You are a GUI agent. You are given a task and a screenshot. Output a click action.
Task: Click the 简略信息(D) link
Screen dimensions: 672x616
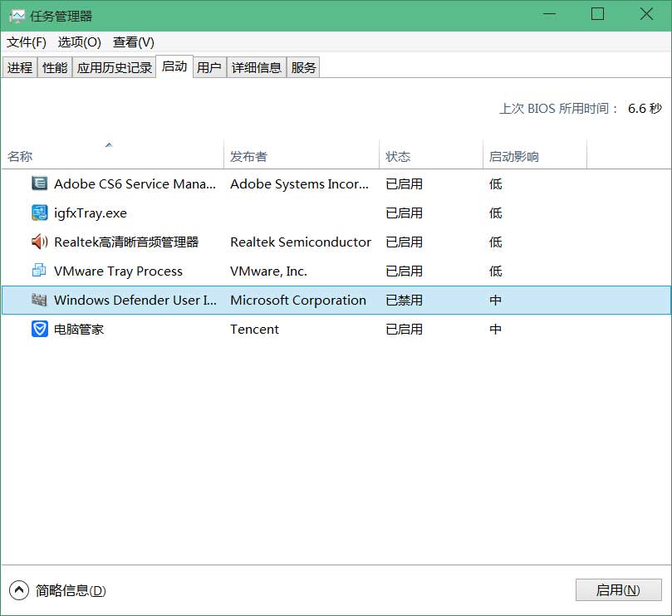click(x=71, y=590)
